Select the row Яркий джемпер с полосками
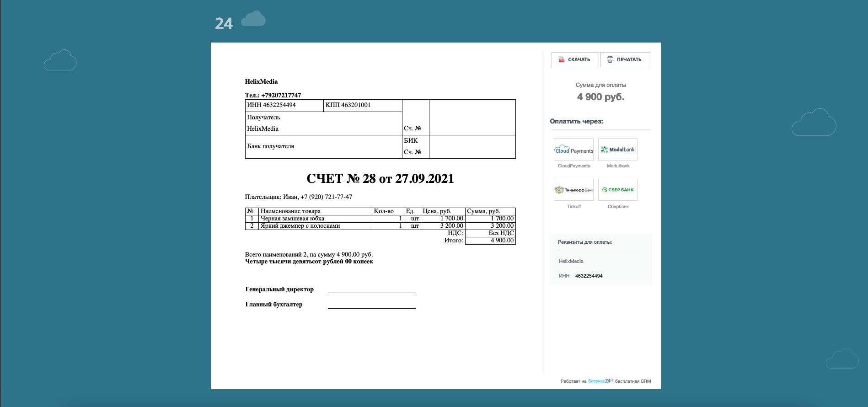 point(300,226)
